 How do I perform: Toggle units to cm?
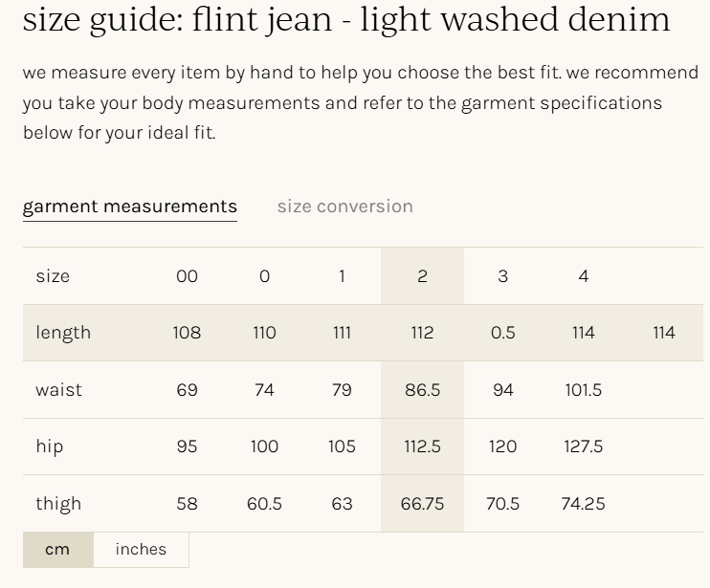point(57,550)
